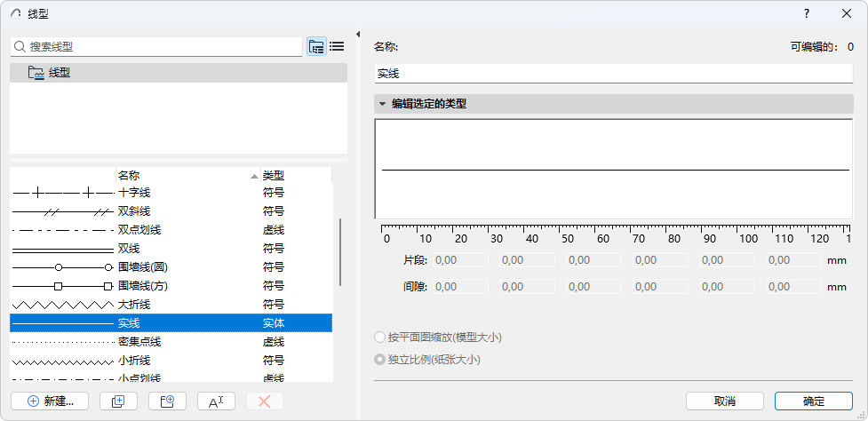This screenshot has width=868, height=421.
Task: Confirm with the 确定 button
Action: coord(814,401)
